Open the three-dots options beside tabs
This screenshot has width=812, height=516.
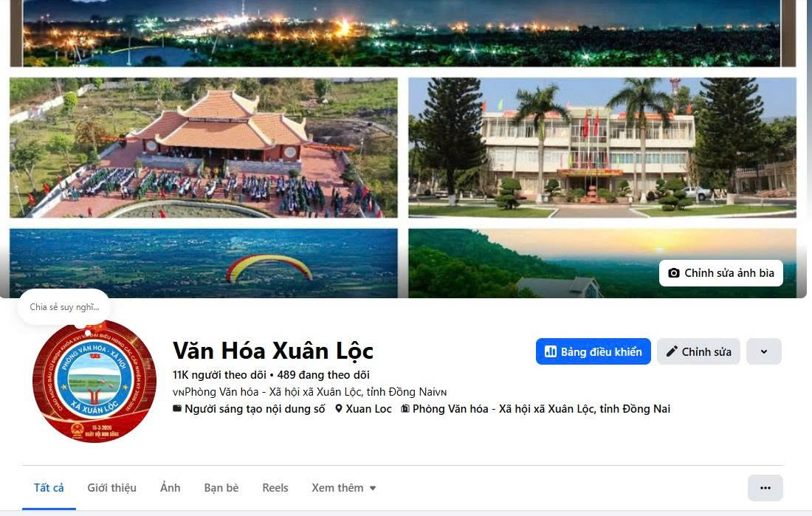(x=765, y=488)
